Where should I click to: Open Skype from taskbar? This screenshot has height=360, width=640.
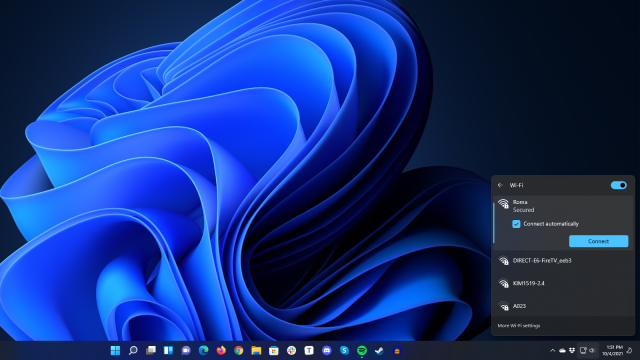click(x=344, y=350)
